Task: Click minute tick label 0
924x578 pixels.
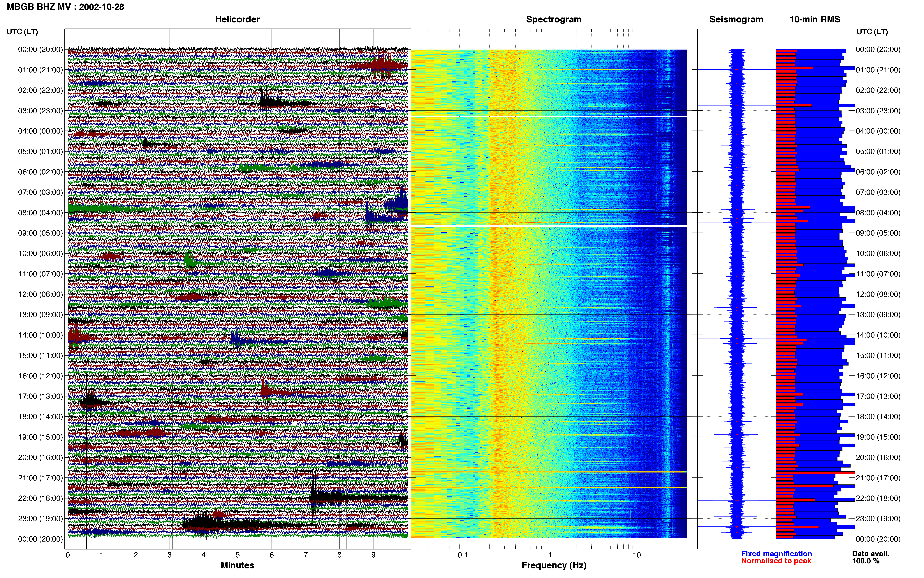Action: (x=68, y=555)
